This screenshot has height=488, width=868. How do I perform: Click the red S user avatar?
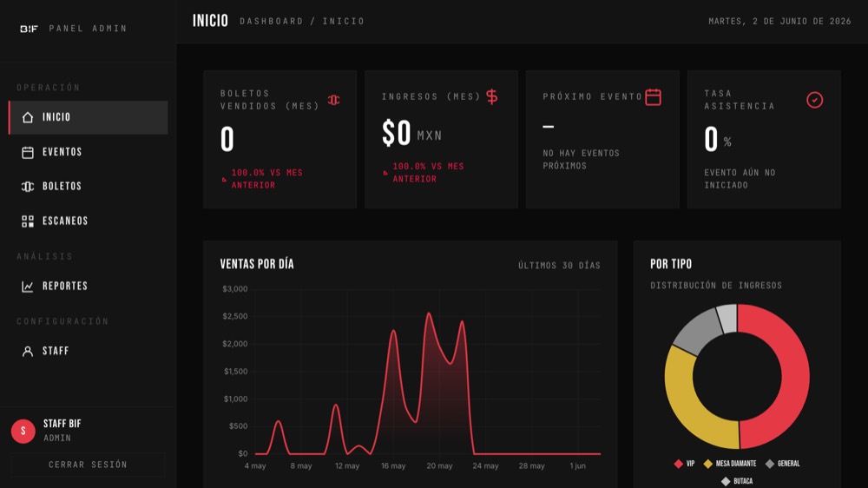(x=23, y=431)
